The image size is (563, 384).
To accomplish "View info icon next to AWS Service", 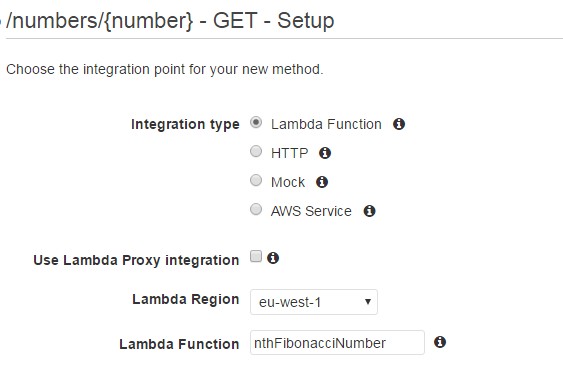I will pos(369,211).
